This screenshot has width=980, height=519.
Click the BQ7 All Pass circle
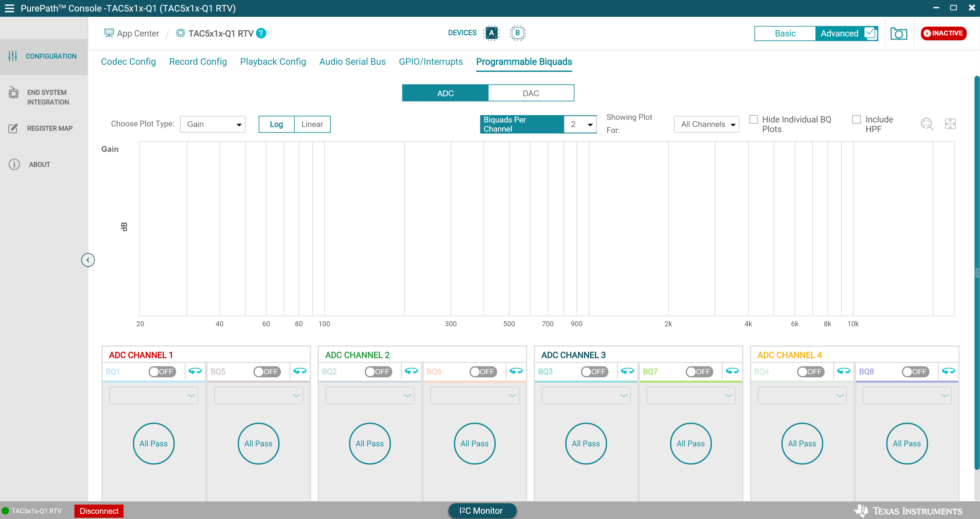[691, 444]
